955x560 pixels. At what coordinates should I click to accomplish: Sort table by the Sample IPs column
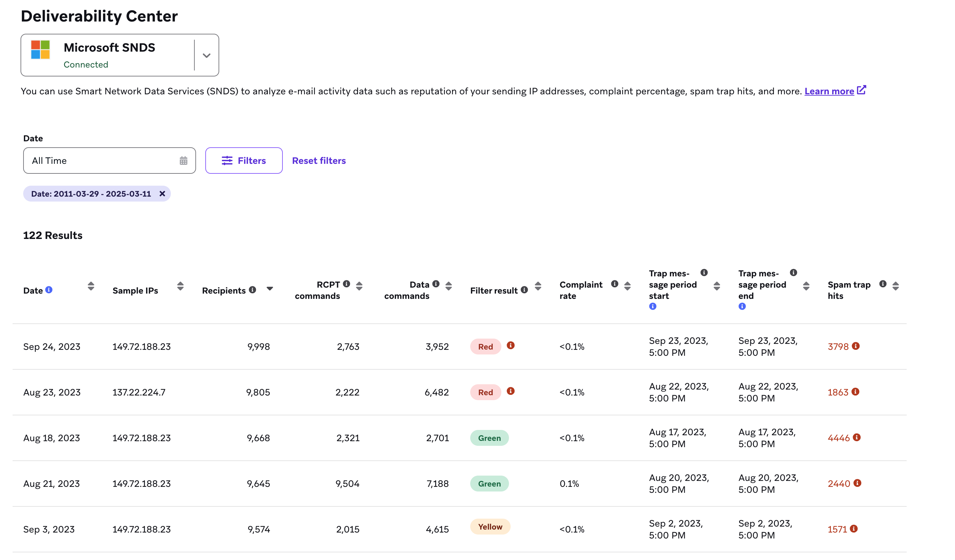coord(180,286)
